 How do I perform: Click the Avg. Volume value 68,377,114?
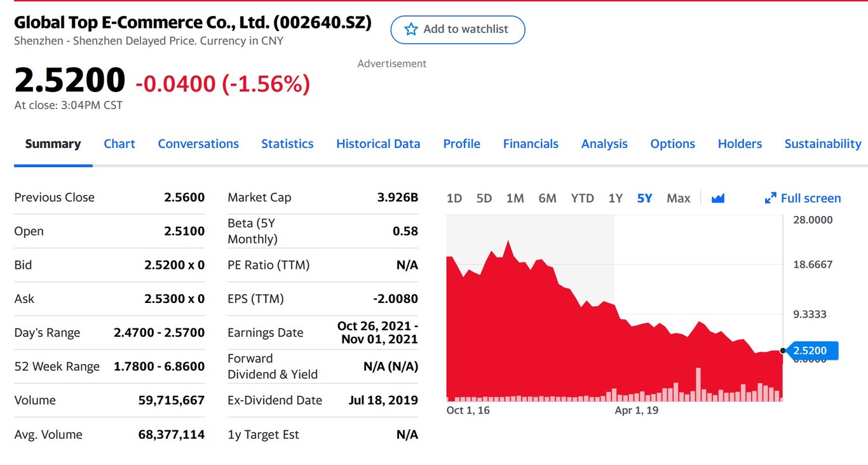(172, 435)
